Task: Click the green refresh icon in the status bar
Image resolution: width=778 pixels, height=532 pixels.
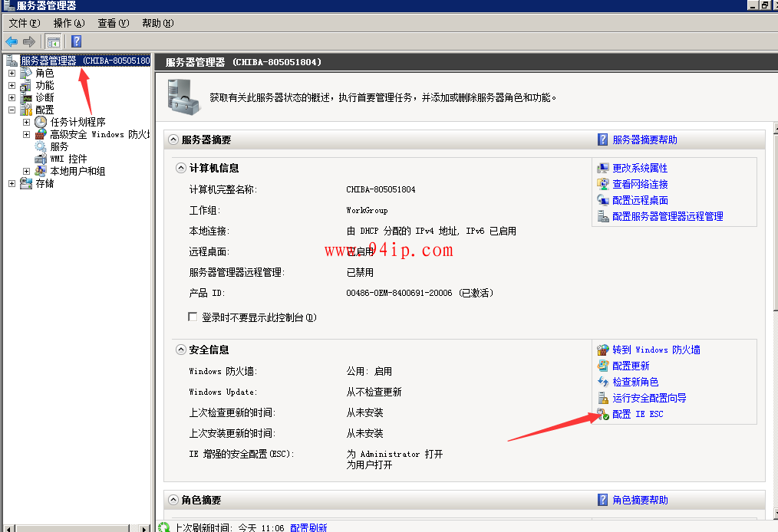Action: tap(163, 527)
